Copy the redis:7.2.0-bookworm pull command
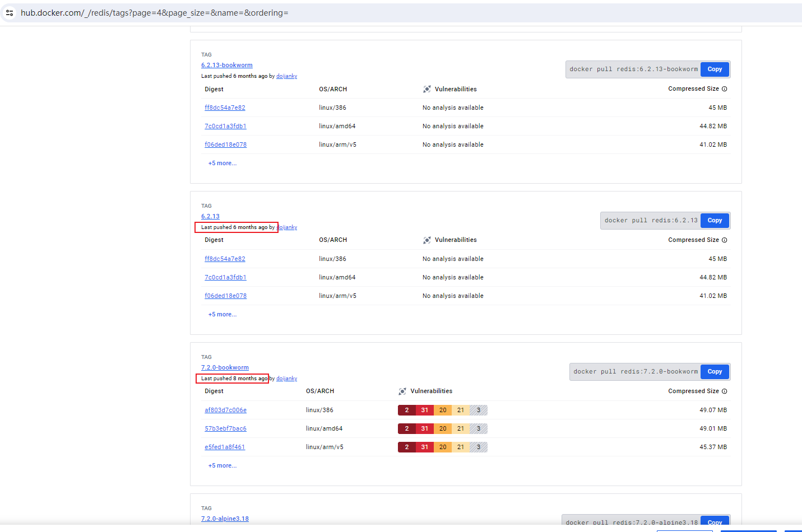The width and height of the screenshot is (802, 532). pyautogui.click(x=715, y=372)
